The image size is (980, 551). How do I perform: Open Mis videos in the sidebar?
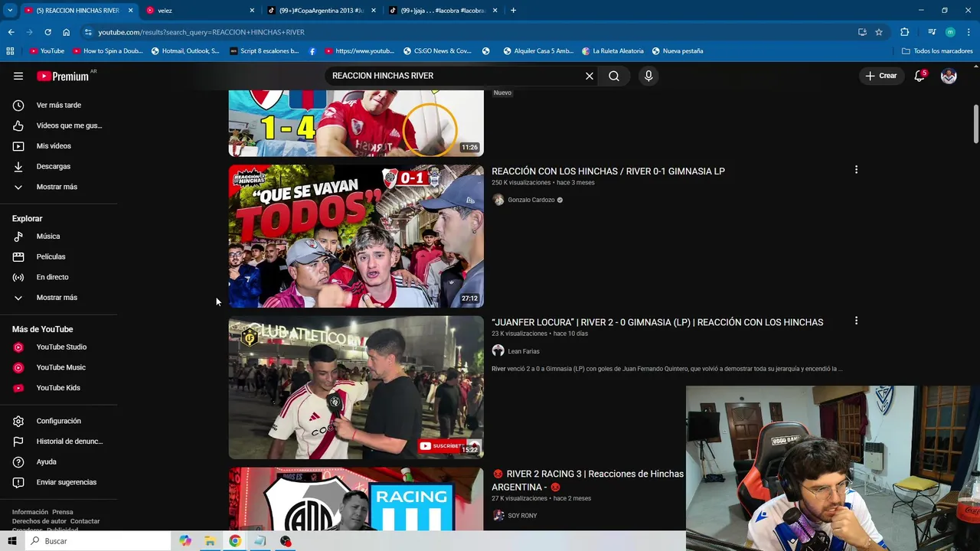(58, 146)
